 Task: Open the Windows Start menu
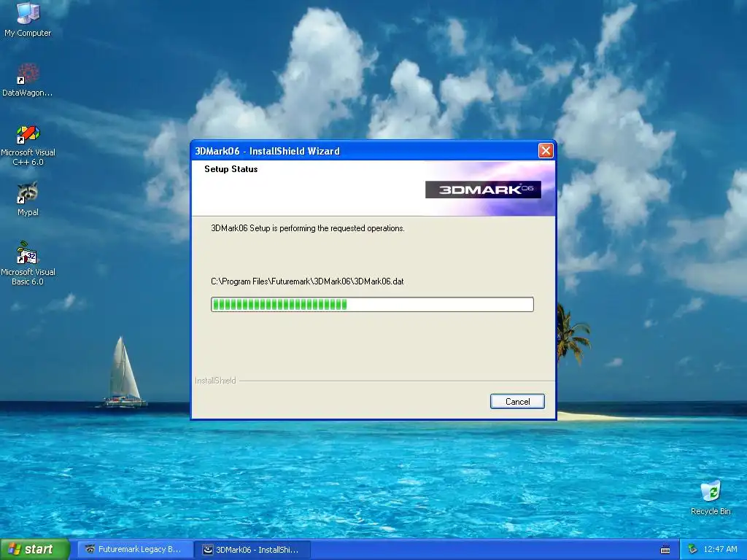click(x=35, y=549)
